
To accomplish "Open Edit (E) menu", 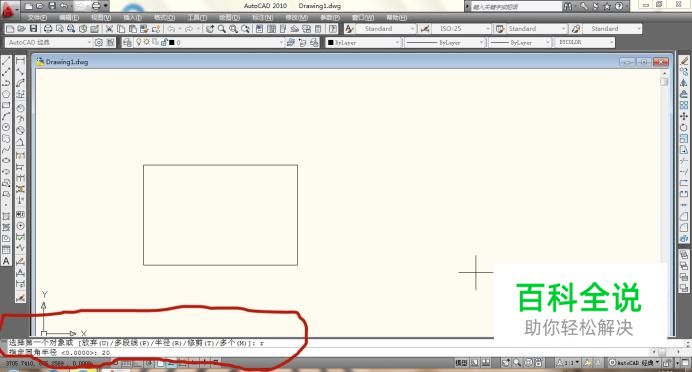I will point(69,18).
